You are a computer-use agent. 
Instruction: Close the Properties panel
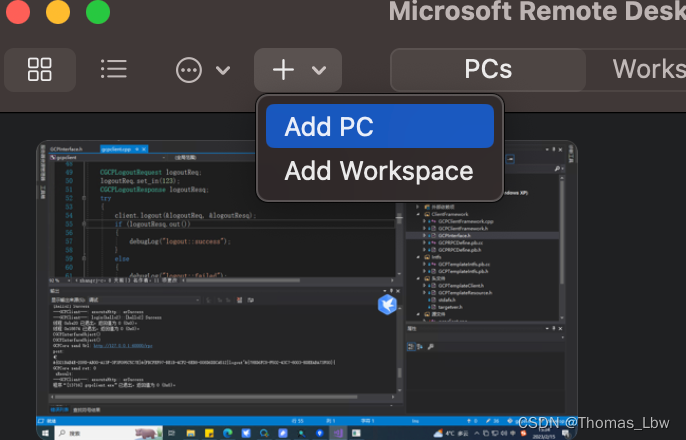pyautogui.click(x=560, y=328)
